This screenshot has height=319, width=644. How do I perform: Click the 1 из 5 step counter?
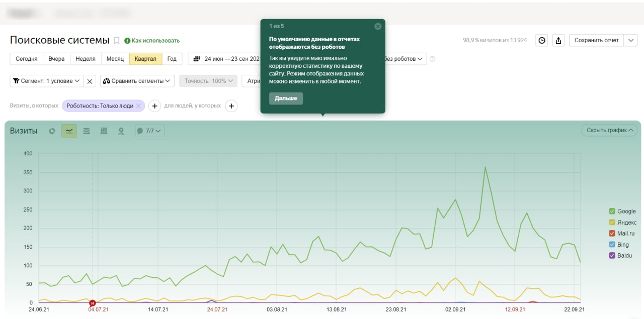(x=276, y=26)
